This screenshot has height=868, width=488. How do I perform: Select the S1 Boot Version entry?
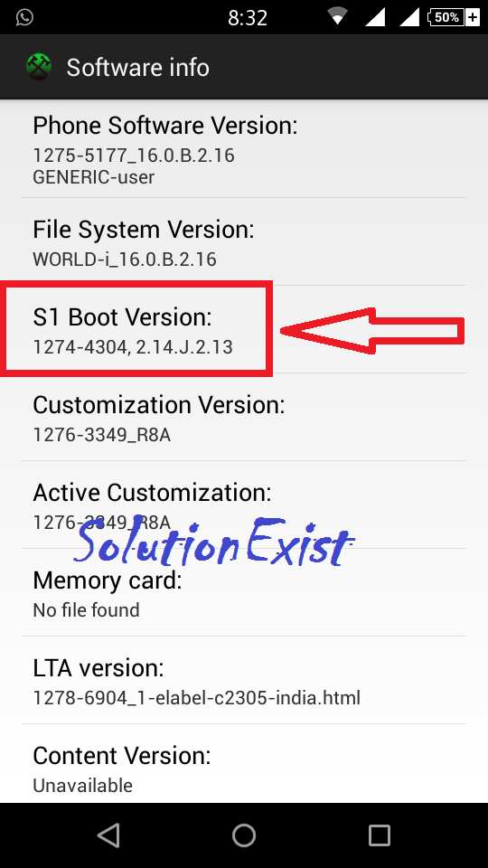[x=244, y=329]
